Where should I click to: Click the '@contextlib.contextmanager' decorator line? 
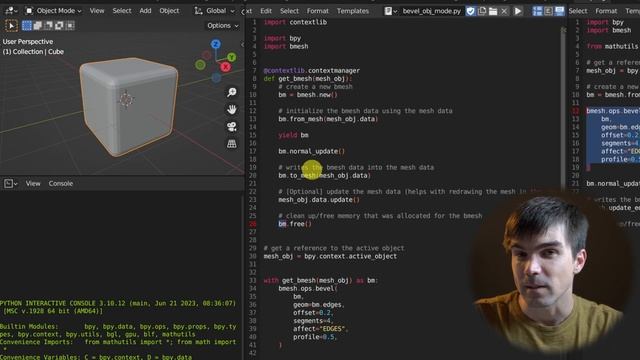[x=311, y=71]
